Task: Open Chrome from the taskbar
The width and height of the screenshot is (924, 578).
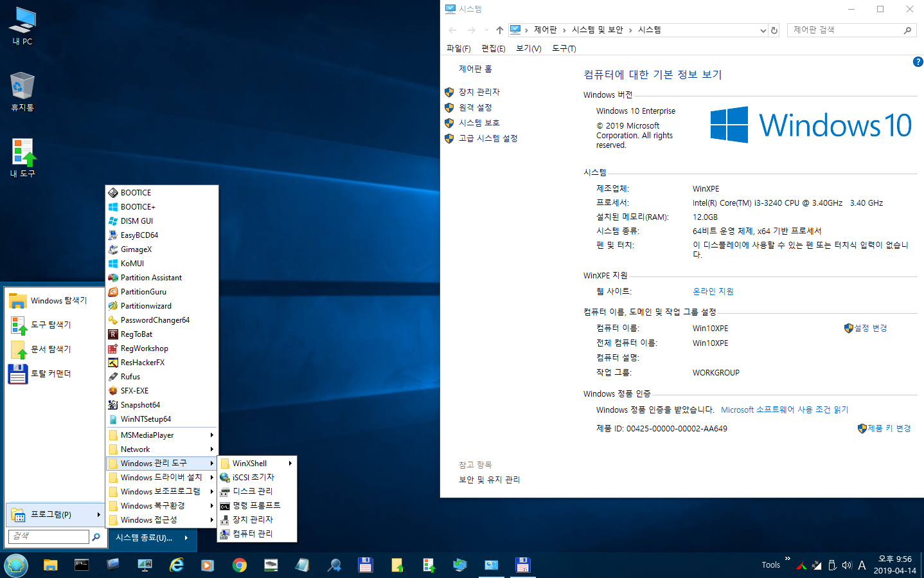Action: click(240, 565)
